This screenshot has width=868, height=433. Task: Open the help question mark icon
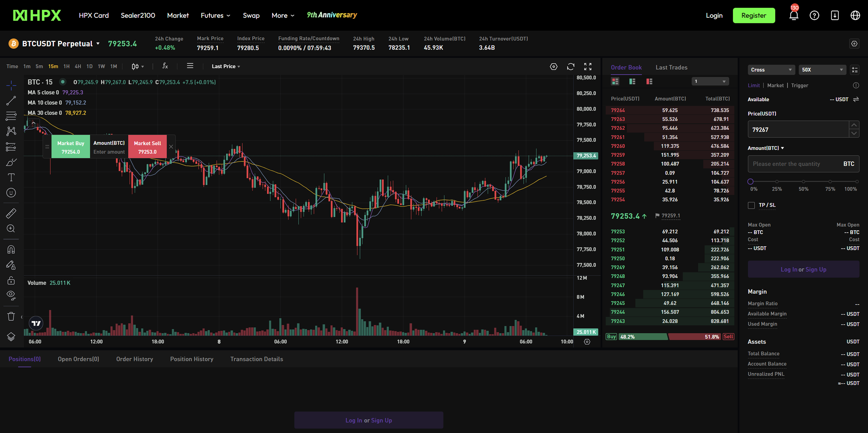[814, 15]
